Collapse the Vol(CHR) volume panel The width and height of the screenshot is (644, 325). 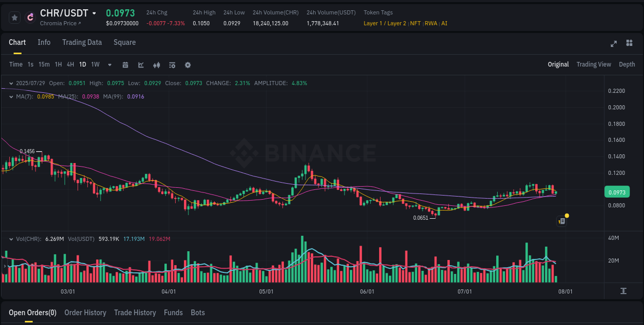(x=10, y=239)
